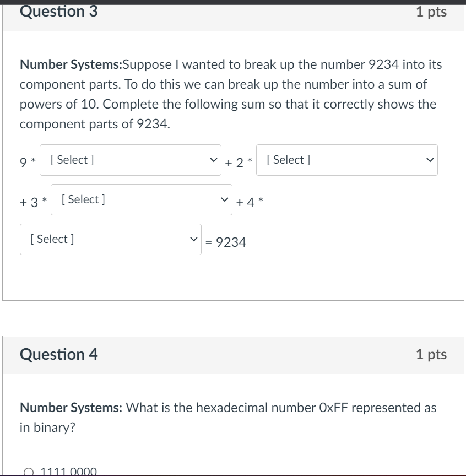
Task: Click the Question 3 header
Action: click(x=59, y=12)
